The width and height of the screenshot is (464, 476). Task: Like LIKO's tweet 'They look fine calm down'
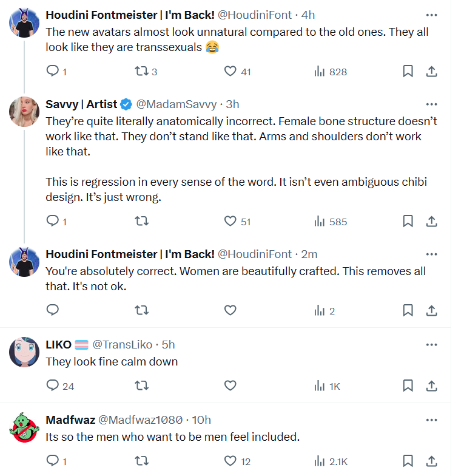[x=230, y=386]
